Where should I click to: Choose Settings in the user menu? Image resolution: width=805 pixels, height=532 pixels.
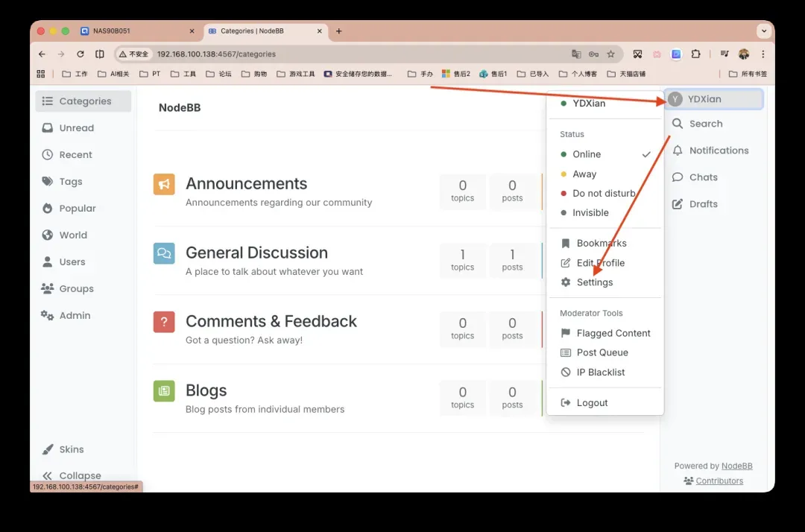594,282
